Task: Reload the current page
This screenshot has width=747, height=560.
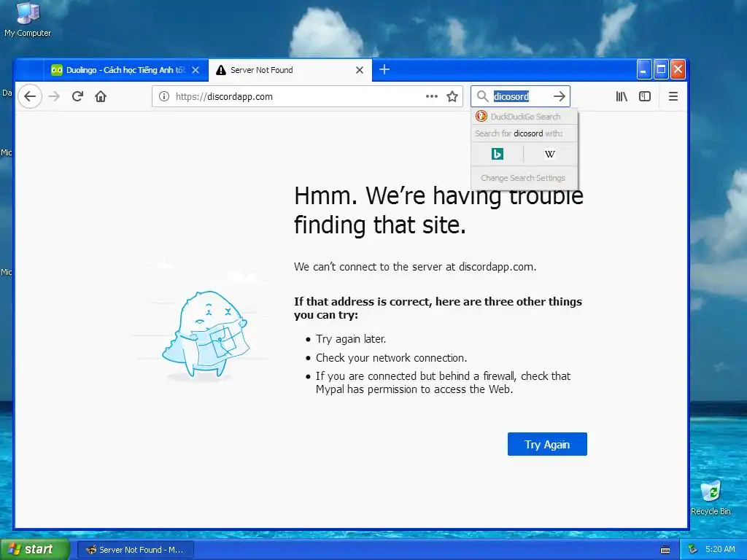Action: tap(77, 97)
